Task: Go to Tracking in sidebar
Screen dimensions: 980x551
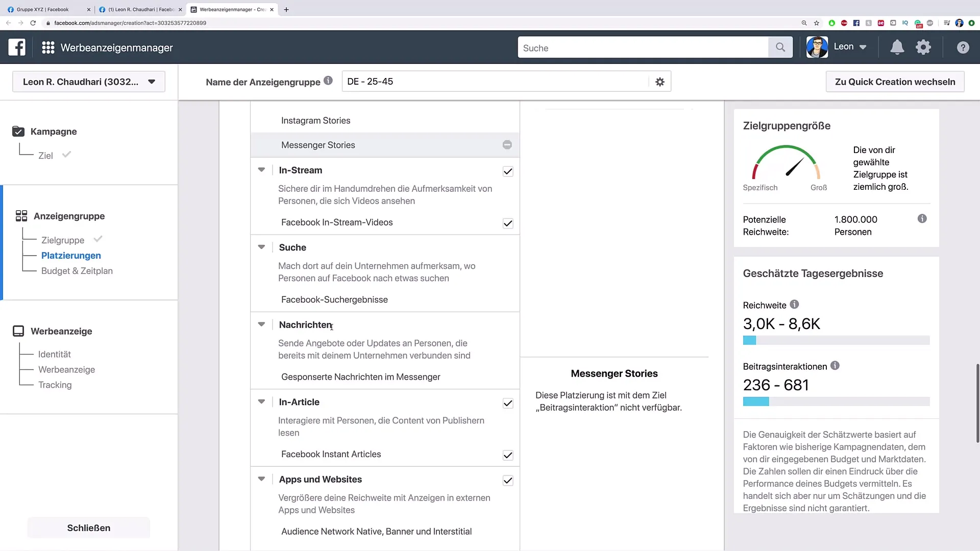Action: click(x=55, y=385)
